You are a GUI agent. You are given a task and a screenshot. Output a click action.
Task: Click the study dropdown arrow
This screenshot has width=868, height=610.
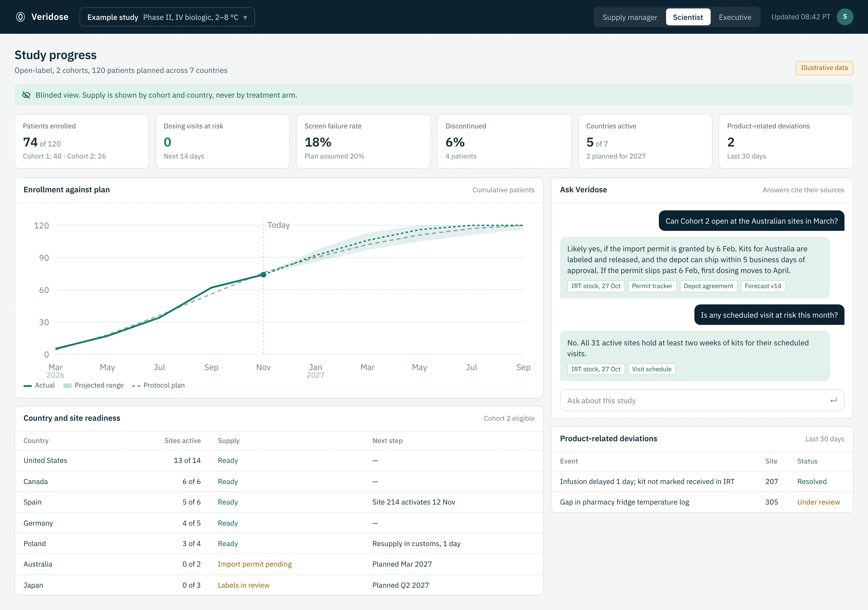(245, 17)
